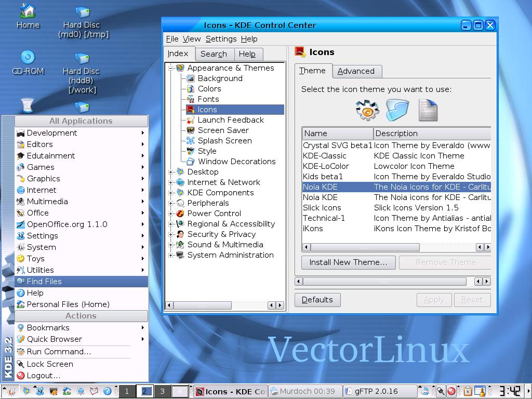
Task: Choose Lock Screen in the K menu
Action: 82,364
